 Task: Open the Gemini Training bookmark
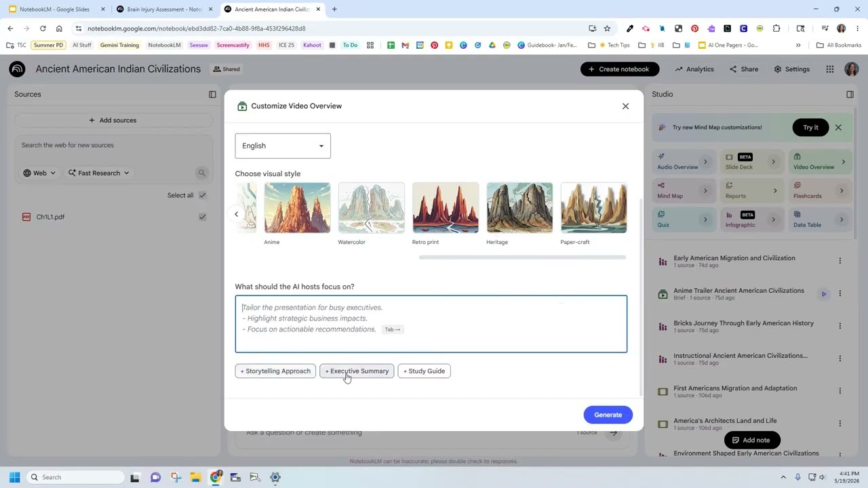pos(119,45)
